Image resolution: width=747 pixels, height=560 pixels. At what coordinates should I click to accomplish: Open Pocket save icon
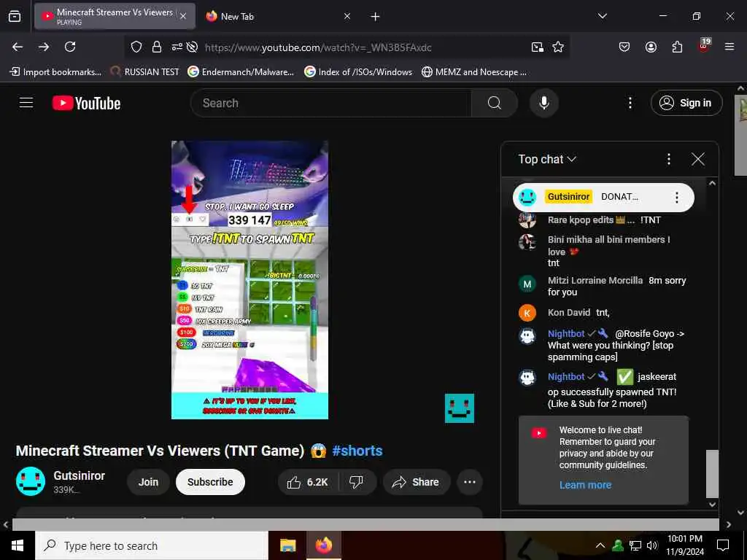coord(624,47)
